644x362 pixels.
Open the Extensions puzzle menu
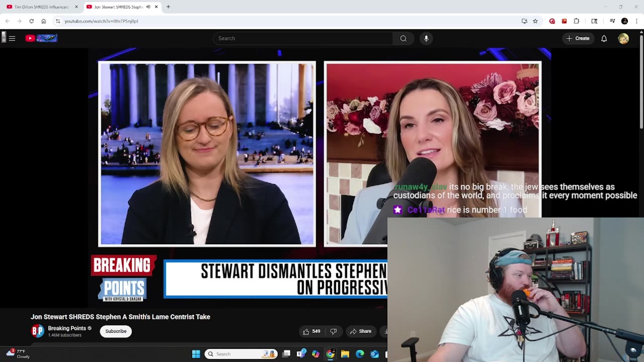coord(577,21)
